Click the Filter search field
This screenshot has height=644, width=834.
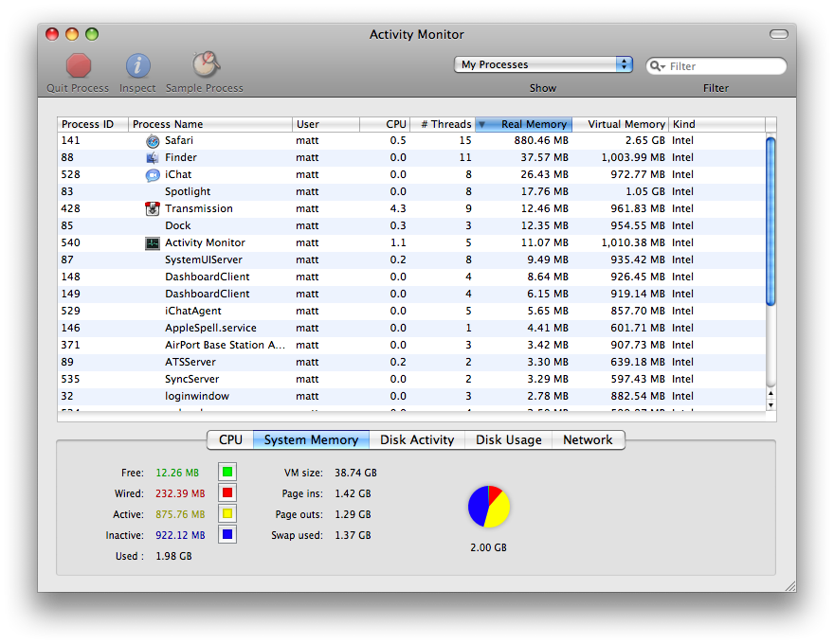point(716,66)
